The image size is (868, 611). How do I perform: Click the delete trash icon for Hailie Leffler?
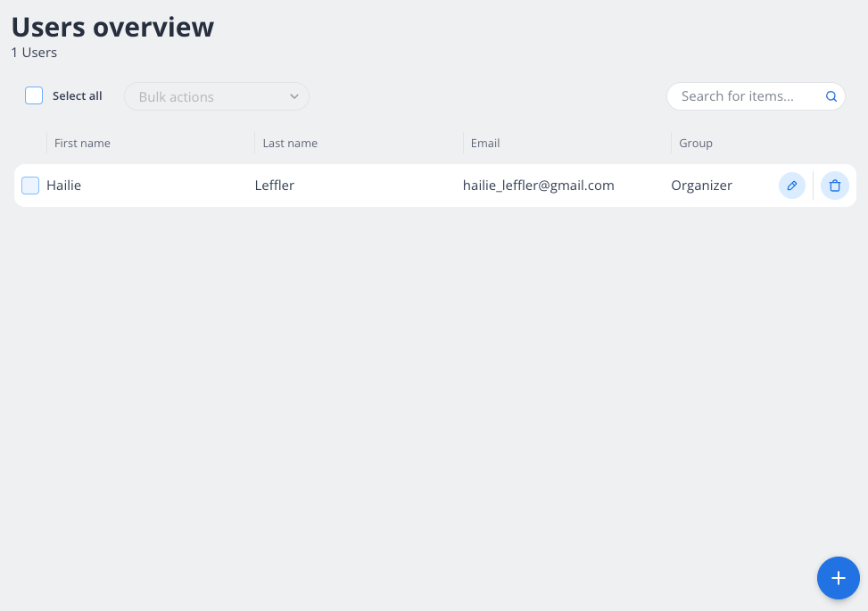(834, 186)
